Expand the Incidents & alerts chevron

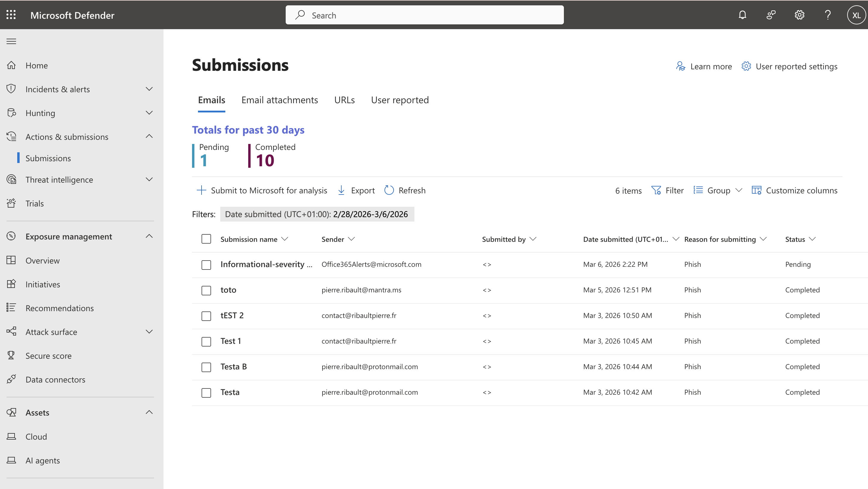(149, 89)
